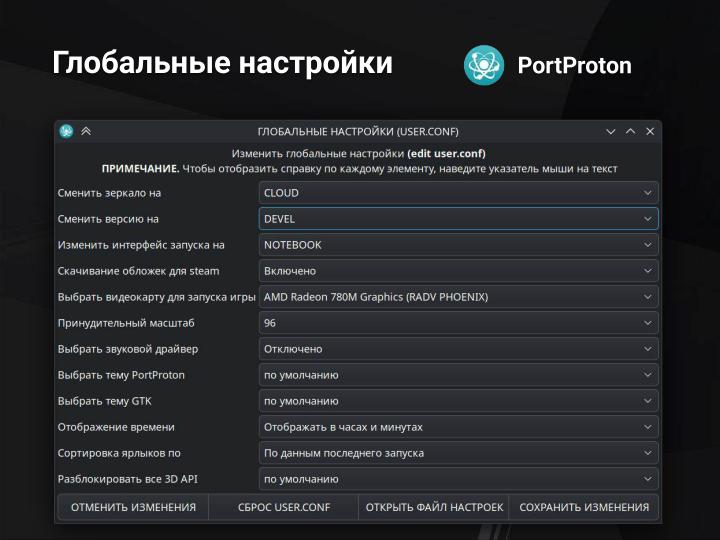This screenshot has height=540, width=720.
Task: Click the 'СОХРАНИТЬ ИЗМЕНЕНИЯ' button
Action: pyautogui.click(x=584, y=507)
